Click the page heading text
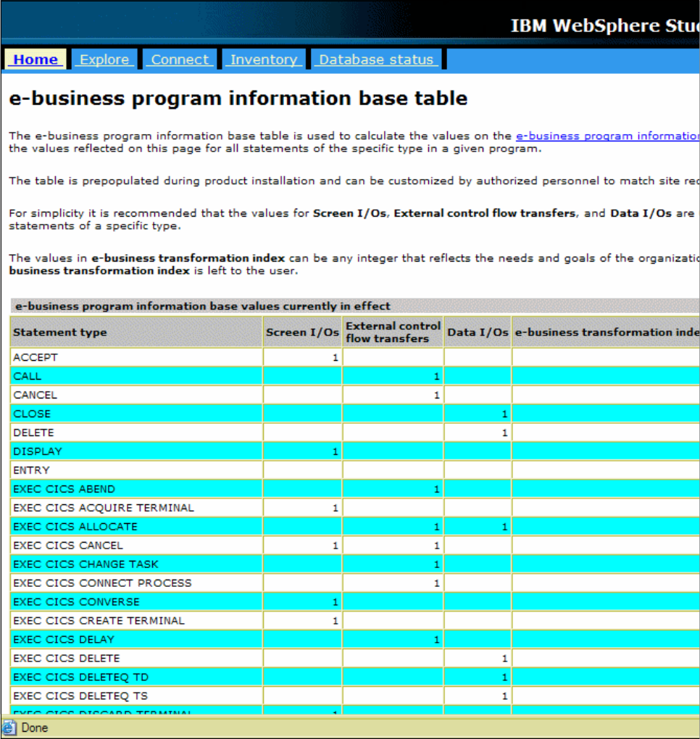Image resolution: width=700 pixels, height=739 pixels. 238,98
